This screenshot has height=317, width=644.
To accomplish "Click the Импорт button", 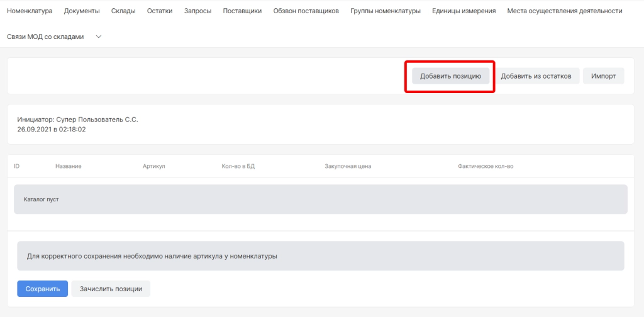I will coord(603,76).
